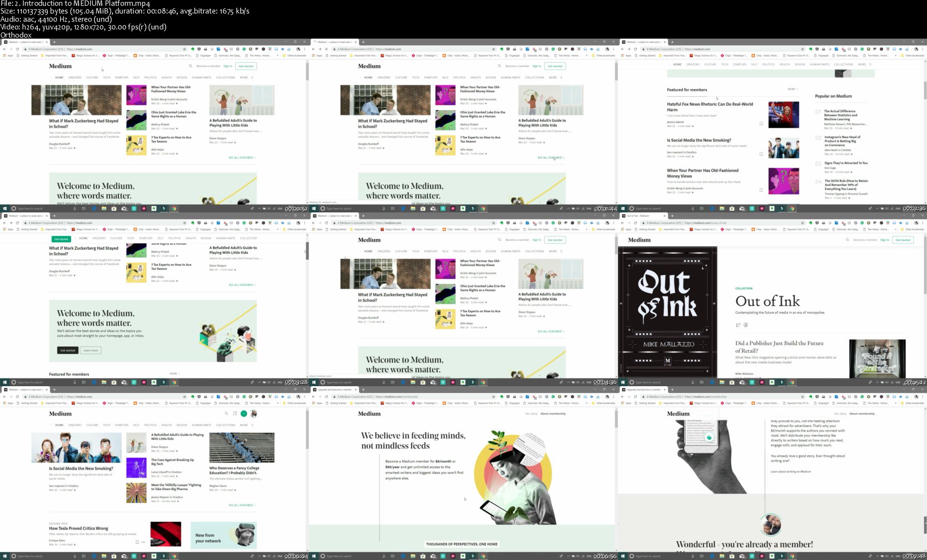The width and height of the screenshot is (927, 560).
Task: Open Facebook share icon under Out of Ink
Action: [x=745, y=325]
